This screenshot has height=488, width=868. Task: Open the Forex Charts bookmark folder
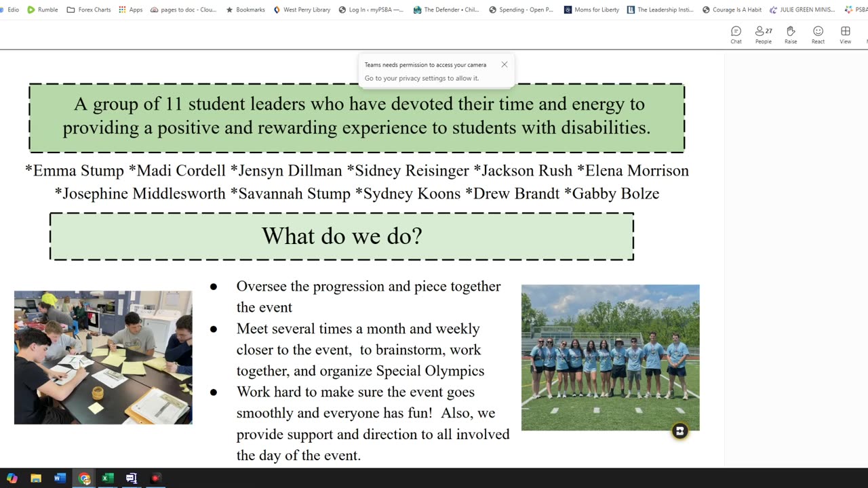tap(89, 9)
